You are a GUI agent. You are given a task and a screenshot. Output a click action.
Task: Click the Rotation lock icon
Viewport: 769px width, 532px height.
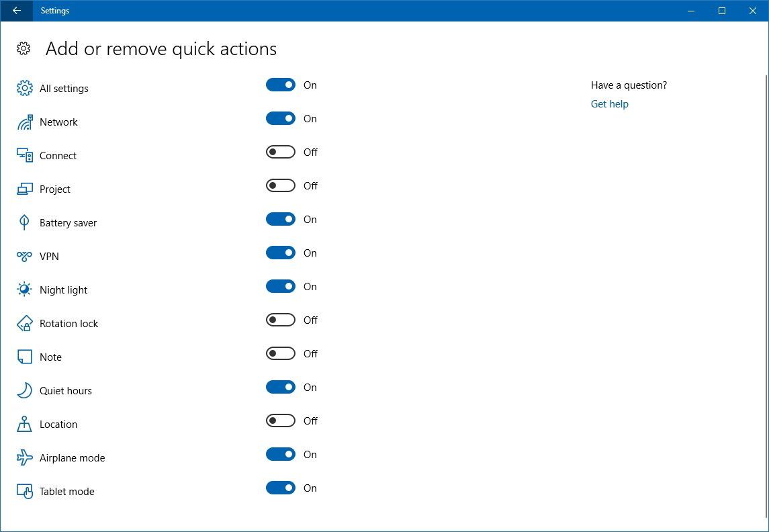24,323
